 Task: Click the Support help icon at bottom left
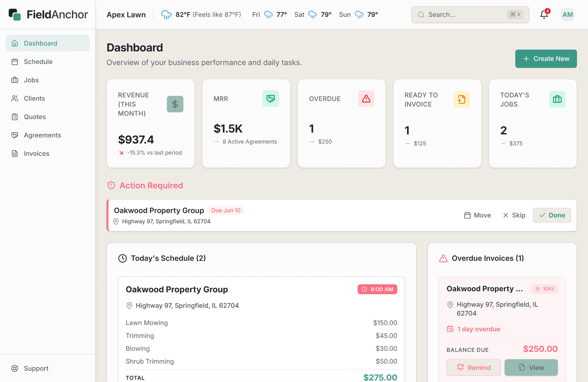pos(15,368)
